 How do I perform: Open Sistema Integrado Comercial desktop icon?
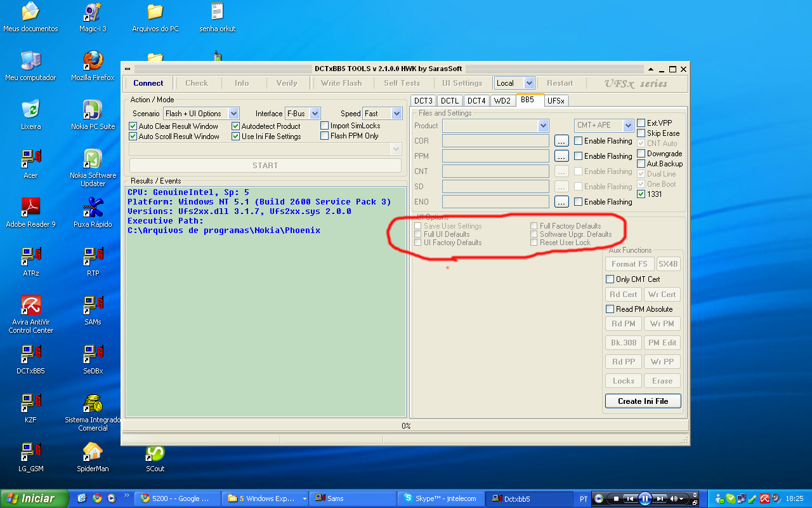(93, 412)
